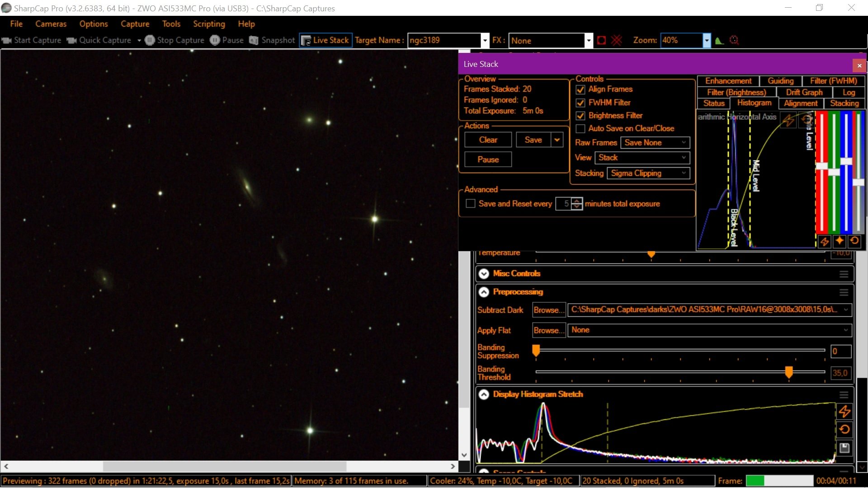Collapse the Display Histogram Stretch section
The height and width of the screenshot is (488, 868).
tap(484, 394)
